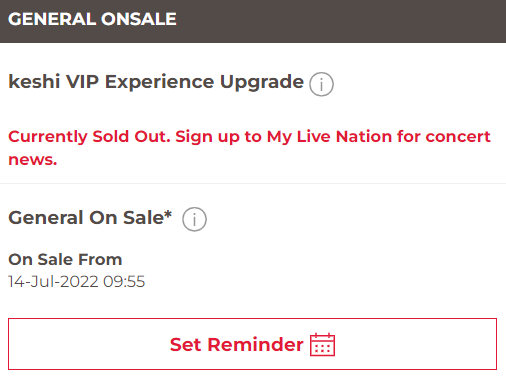Click the word concert in sold out message

458,137
